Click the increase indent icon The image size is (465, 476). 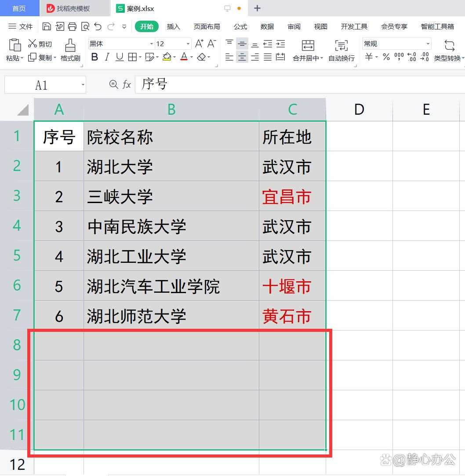(x=280, y=44)
